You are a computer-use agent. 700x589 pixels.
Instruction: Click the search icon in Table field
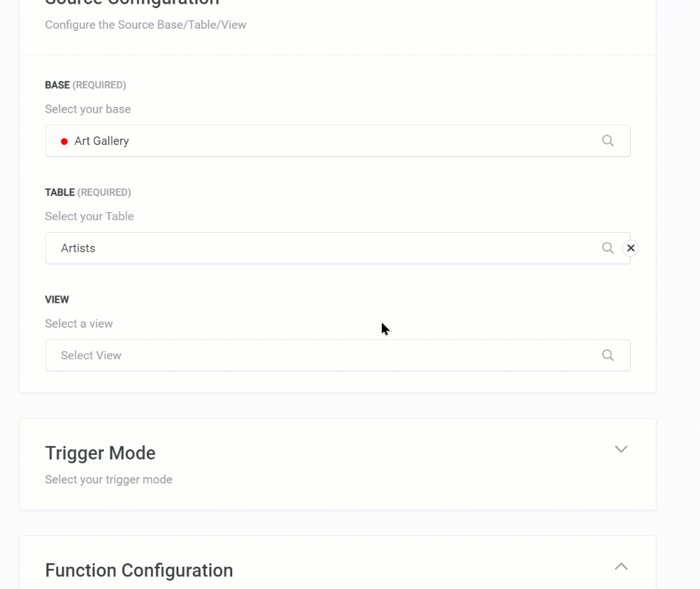607,248
